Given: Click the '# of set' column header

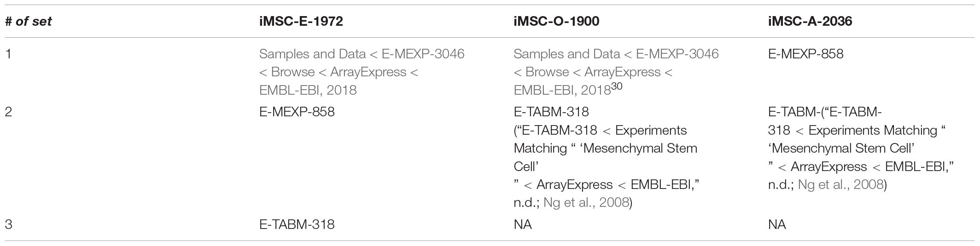Looking at the screenshot, I should coord(28,22).
